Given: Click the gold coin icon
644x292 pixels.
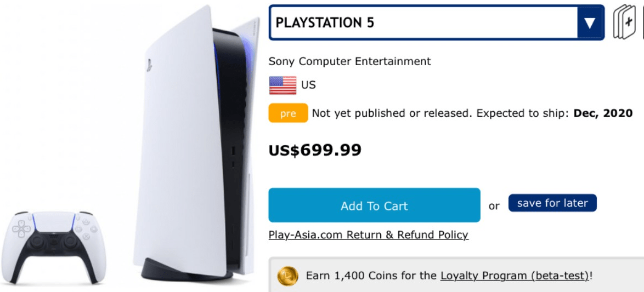Looking at the screenshot, I should tap(287, 276).
